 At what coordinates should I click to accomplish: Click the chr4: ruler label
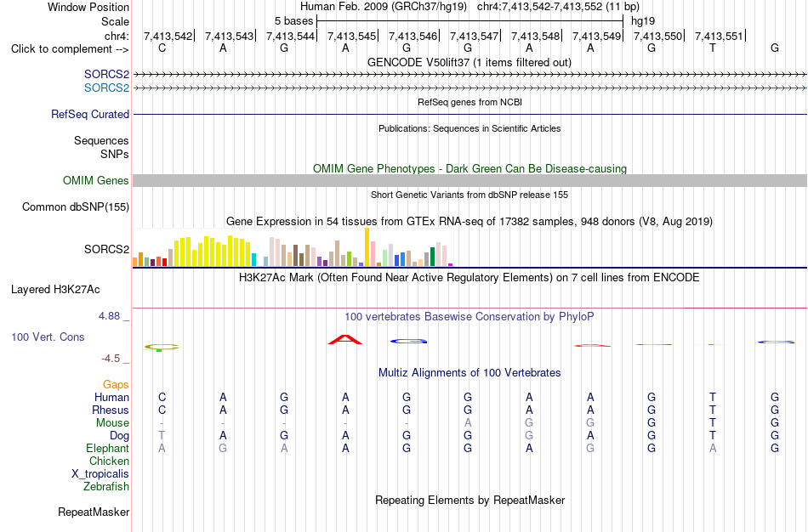(117, 36)
